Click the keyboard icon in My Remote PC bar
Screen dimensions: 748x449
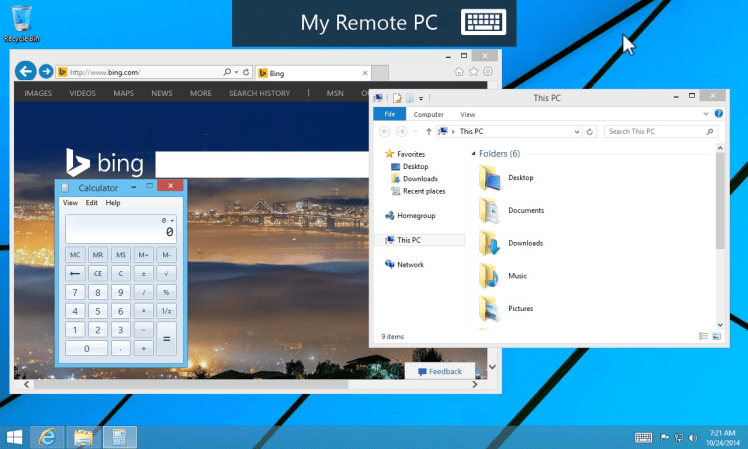click(483, 22)
